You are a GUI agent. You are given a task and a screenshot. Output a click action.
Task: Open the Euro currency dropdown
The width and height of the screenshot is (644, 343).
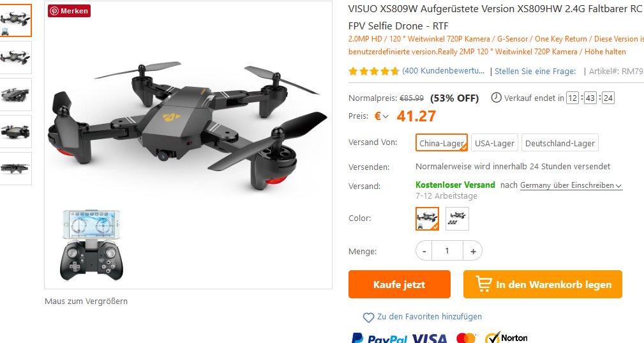point(381,116)
